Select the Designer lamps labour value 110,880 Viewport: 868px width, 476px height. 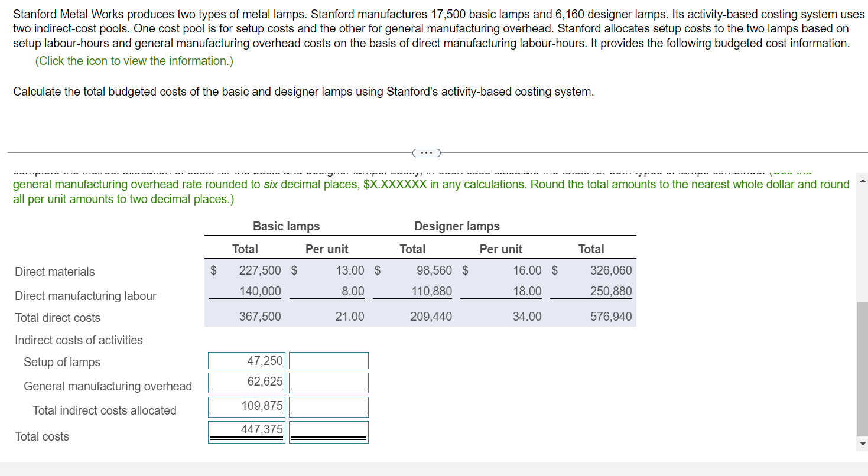[x=431, y=291]
